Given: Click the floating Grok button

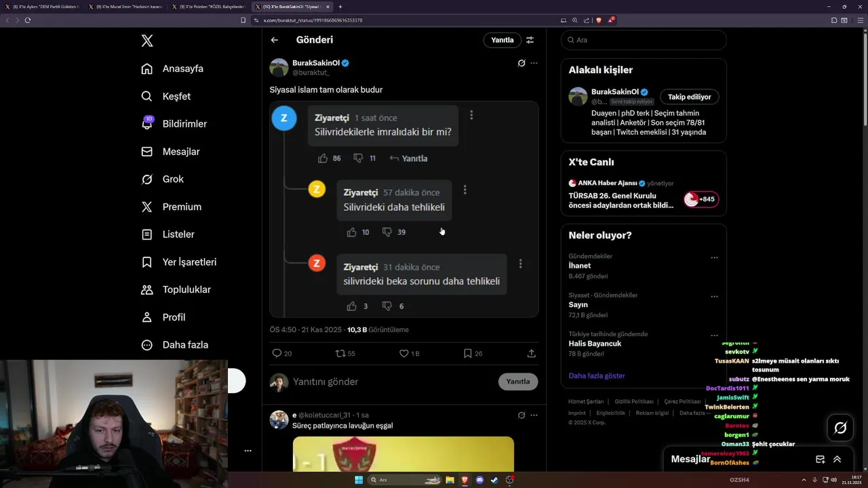Looking at the screenshot, I should tap(840, 428).
